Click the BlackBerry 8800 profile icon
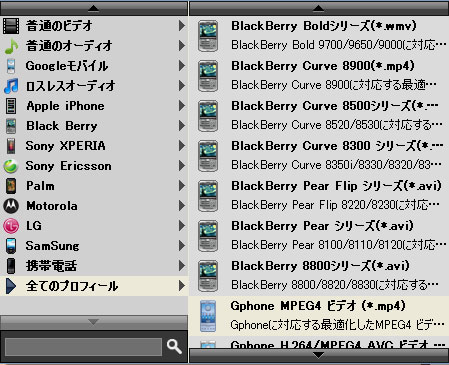The width and height of the screenshot is (449, 365). tap(208, 276)
